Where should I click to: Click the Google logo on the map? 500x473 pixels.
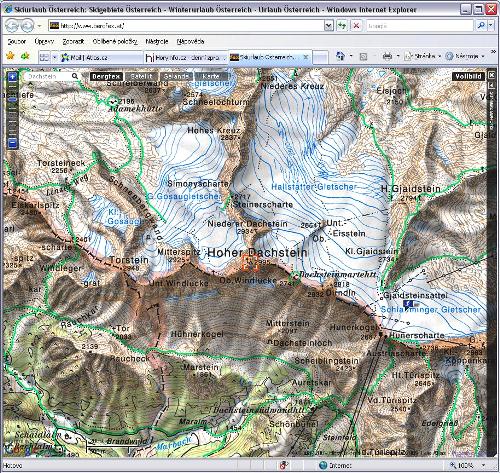(x=20, y=449)
